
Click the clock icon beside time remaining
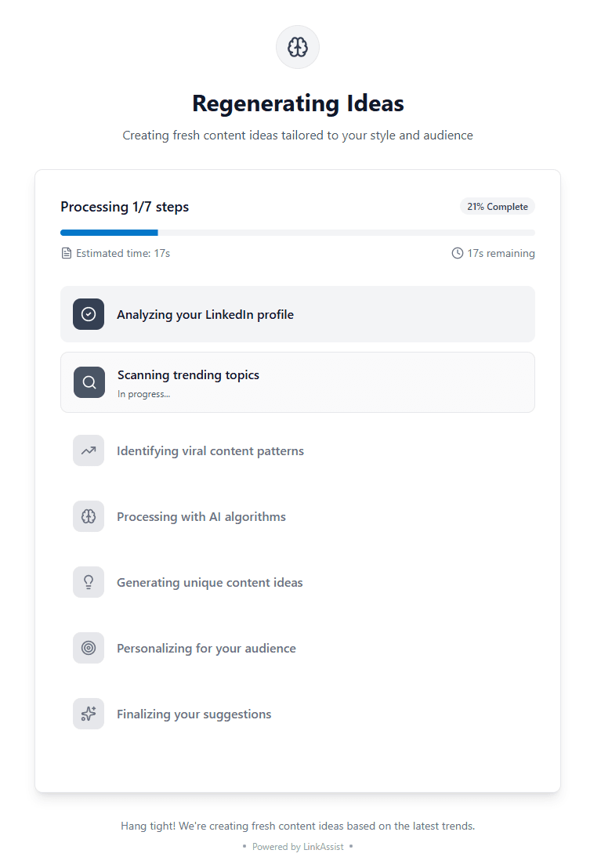458,253
